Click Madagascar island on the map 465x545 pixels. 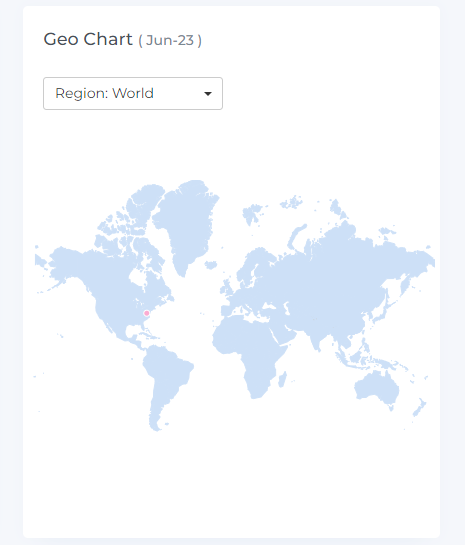point(283,379)
